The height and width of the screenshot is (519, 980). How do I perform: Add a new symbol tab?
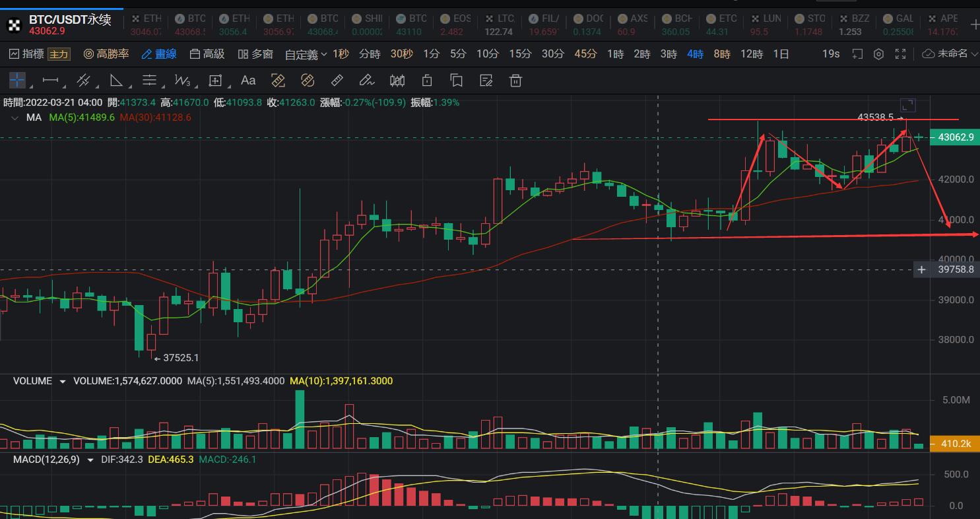coord(975,24)
